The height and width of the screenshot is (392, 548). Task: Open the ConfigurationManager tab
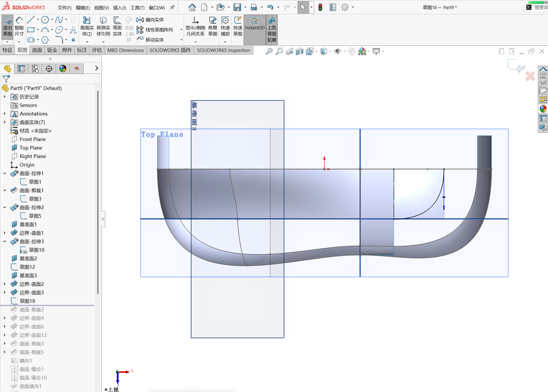click(35, 68)
